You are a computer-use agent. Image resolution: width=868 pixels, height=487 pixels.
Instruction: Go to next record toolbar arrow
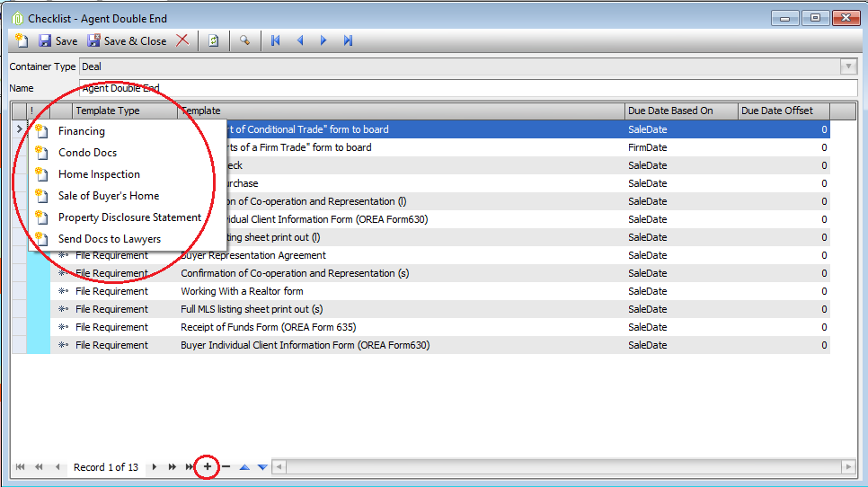point(323,40)
